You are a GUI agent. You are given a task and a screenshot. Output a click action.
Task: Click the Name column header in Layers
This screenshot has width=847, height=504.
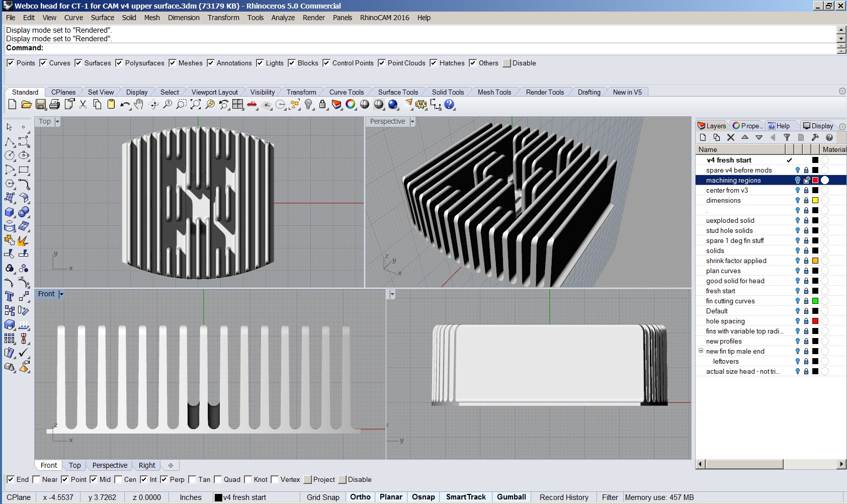click(740, 149)
